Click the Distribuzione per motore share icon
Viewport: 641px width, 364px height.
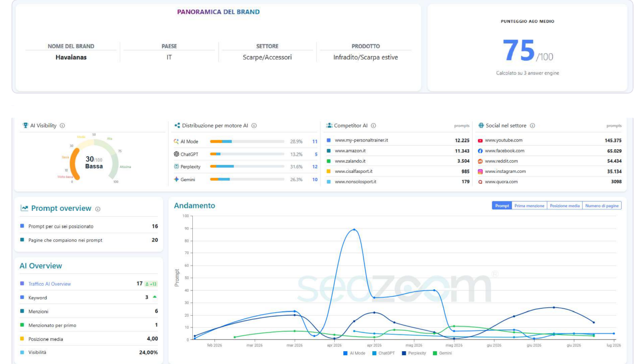(x=177, y=126)
